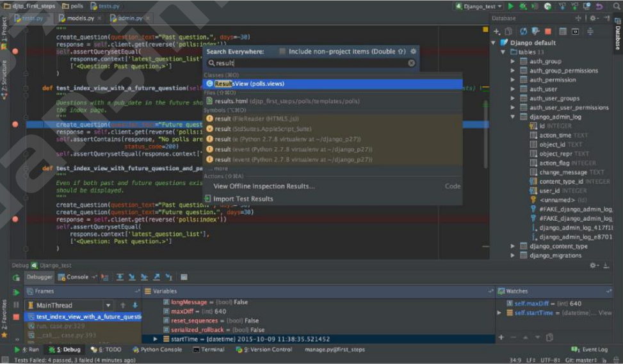Pause the program in the Debug panel

(16, 305)
